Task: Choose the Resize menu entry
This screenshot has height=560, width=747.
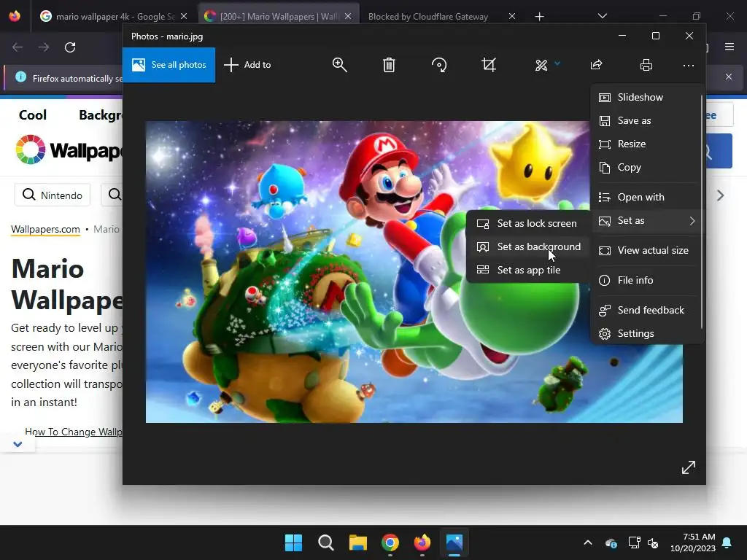Action: 646,144
